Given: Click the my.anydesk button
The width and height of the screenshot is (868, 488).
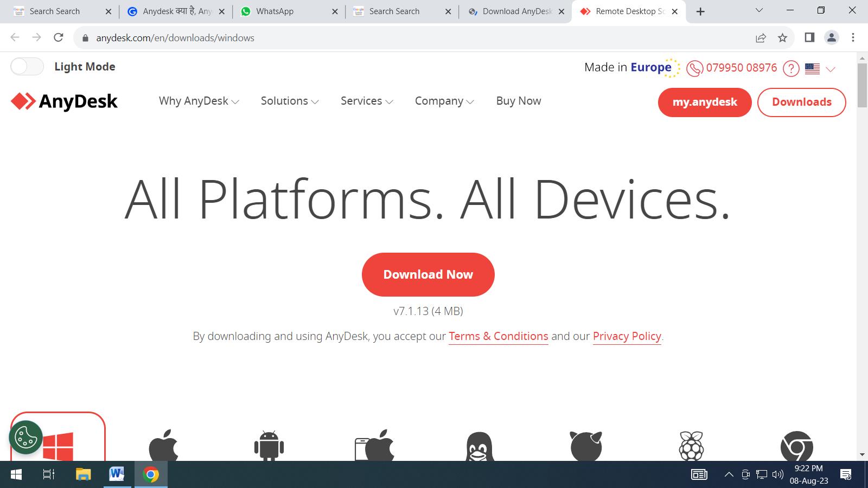Looking at the screenshot, I should pyautogui.click(x=704, y=102).
